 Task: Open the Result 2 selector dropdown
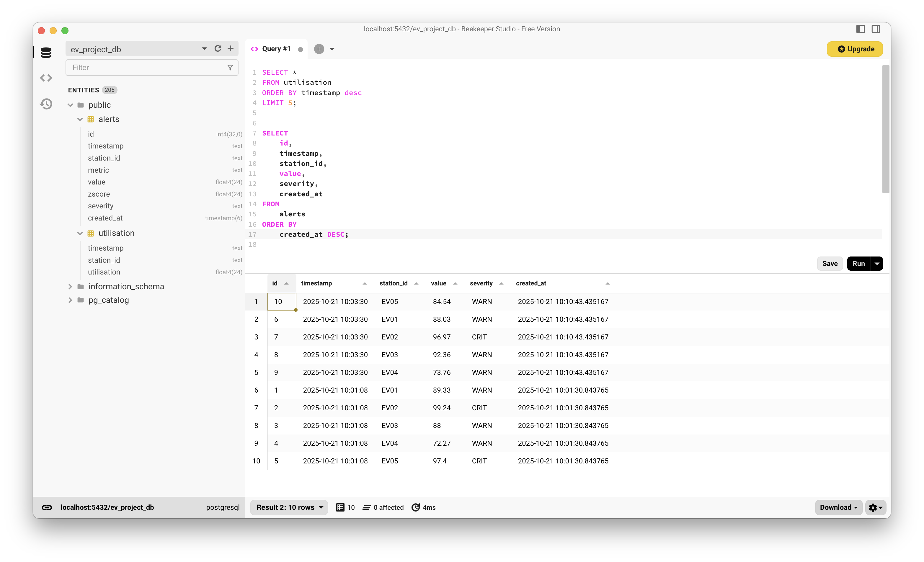point(289,507)
